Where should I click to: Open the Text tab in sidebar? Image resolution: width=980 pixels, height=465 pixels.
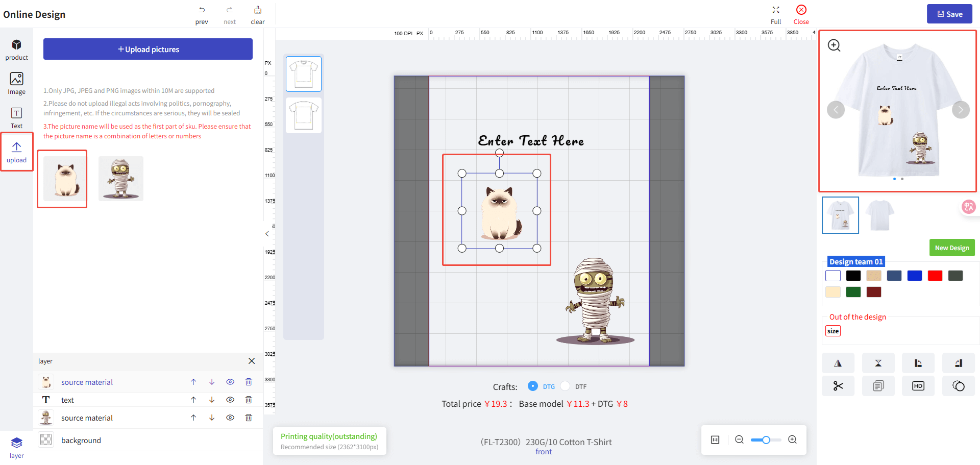click(16, 118)
